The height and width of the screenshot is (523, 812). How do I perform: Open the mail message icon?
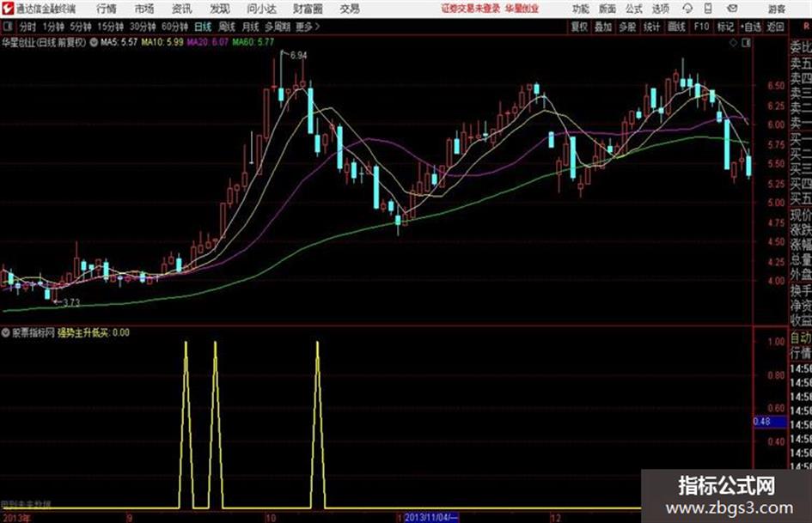732,9
